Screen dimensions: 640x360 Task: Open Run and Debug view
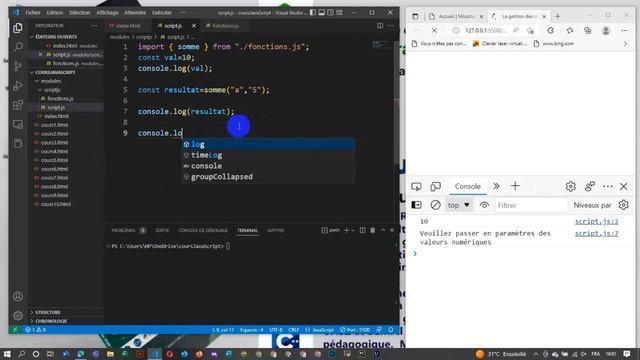18,85
